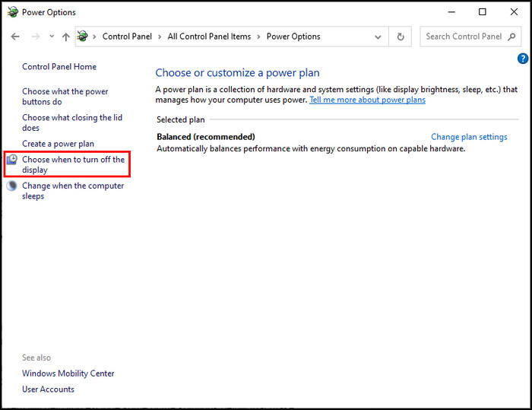Click the sleep moon icon in sidebar
532x410 pixels.
click(x=12, y=186)
